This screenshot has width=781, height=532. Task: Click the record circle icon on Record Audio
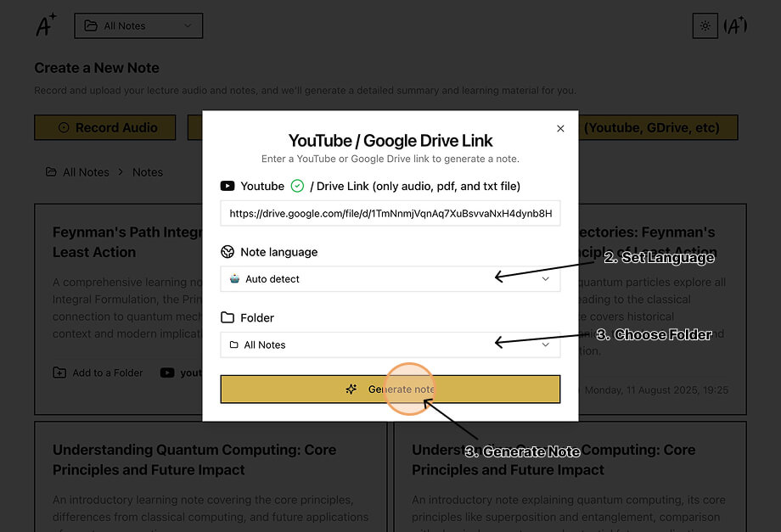64,127
